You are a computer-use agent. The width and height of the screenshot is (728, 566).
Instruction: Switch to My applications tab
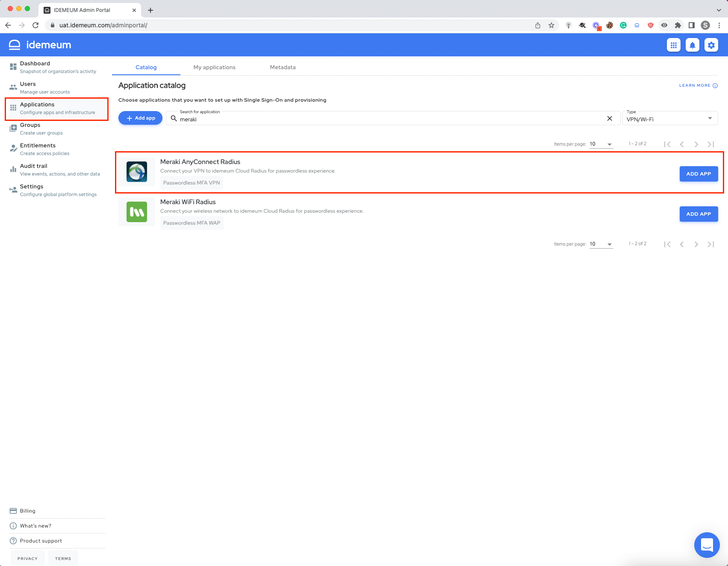click(x=215, y=67)
